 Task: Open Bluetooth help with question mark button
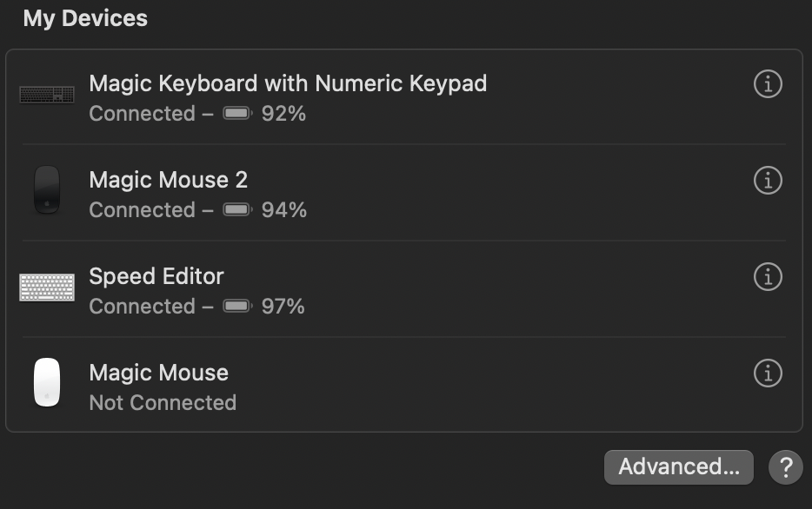pyautogui.click(x=785, y=467)
